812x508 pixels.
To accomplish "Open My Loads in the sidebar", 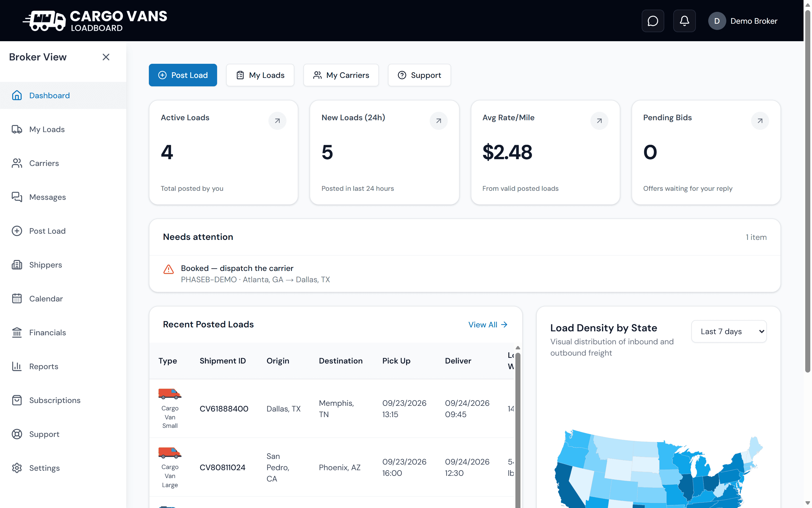I will tap(63, 129).
